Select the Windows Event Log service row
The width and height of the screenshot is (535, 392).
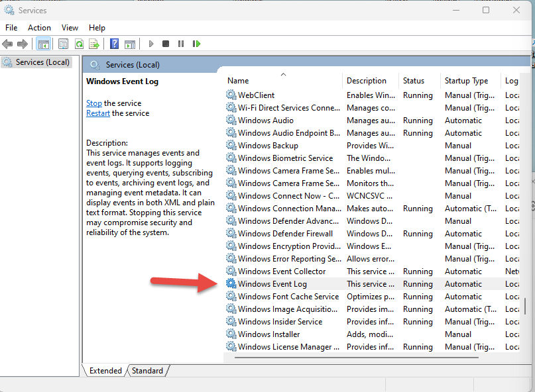click(278, 283)
